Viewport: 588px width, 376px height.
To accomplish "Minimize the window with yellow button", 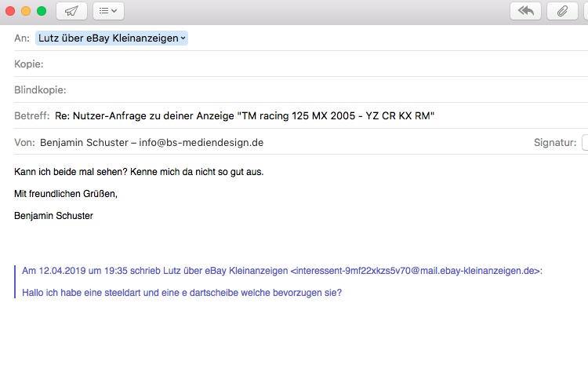I will [26, 11].
